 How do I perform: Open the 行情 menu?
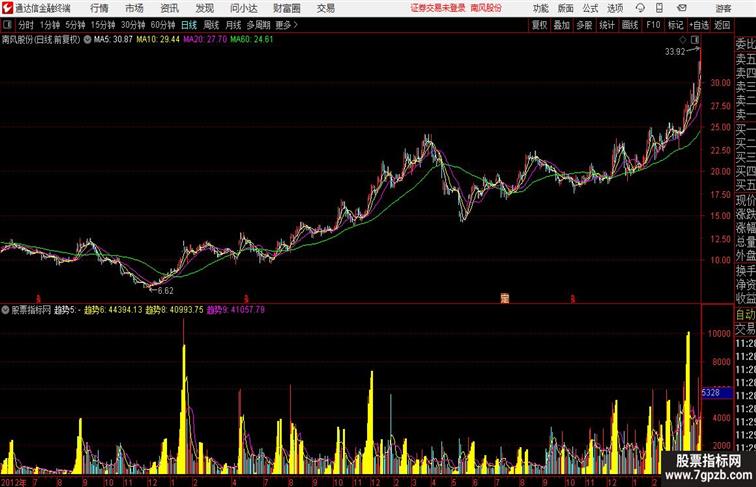click(x=99, y=8)
